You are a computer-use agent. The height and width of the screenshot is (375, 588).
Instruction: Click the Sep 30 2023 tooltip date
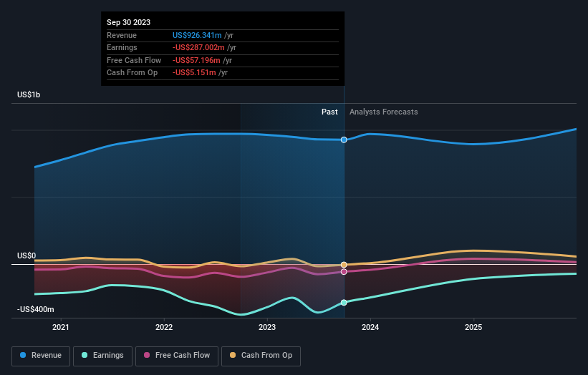coord(129,22)
